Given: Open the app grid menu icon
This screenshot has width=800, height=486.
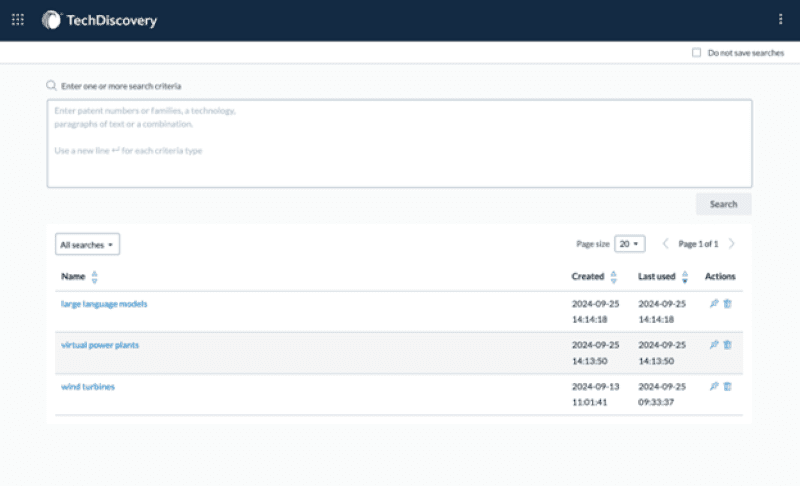Looking at the screenshot, I should click(x=18, y=19).
